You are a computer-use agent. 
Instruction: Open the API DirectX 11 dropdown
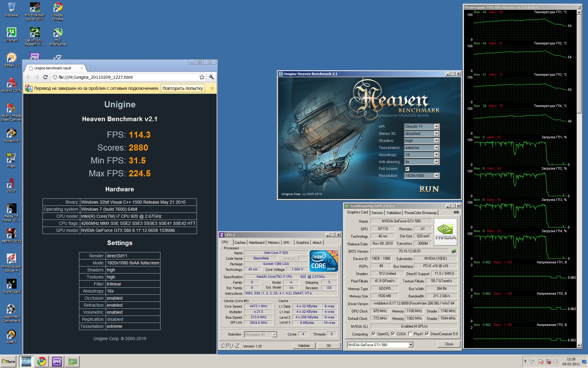(x=422, y=126)
